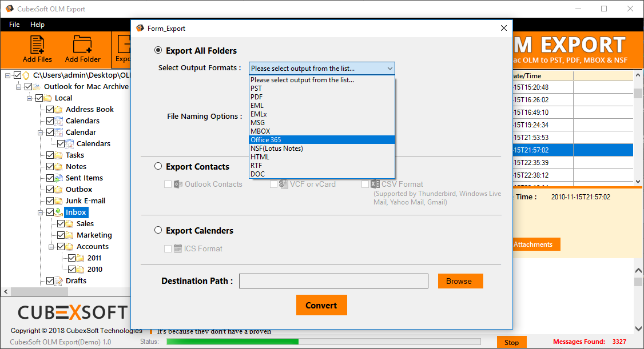
Task: Collapse the Calendar tree node
Action: (40, 133)
